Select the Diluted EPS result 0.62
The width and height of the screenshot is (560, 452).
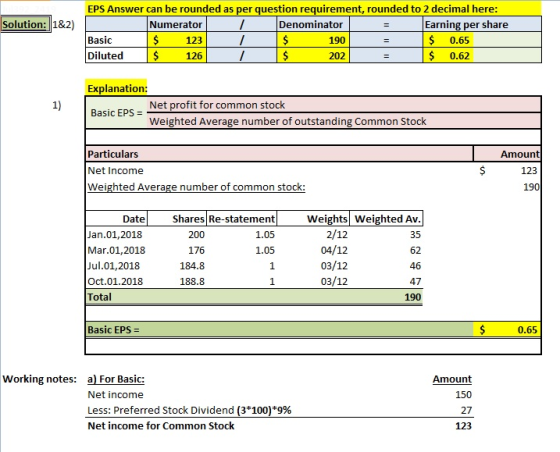coord(448,56)
